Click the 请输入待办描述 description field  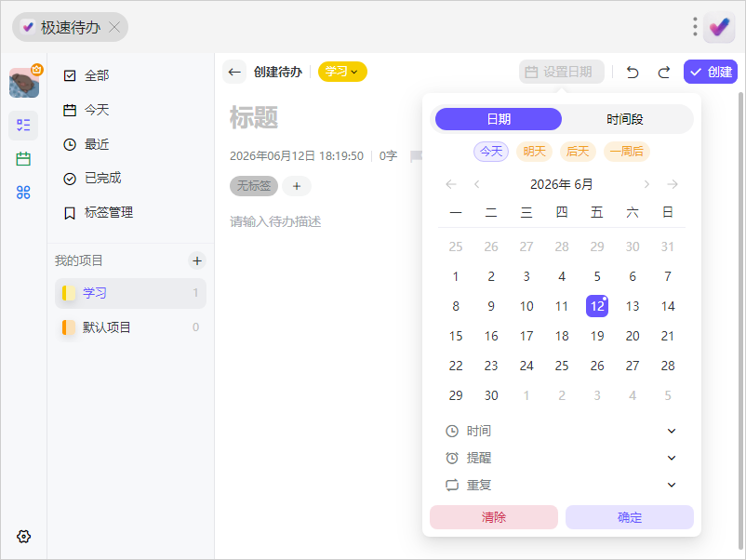pyautogui.click(x=275, y=221)
